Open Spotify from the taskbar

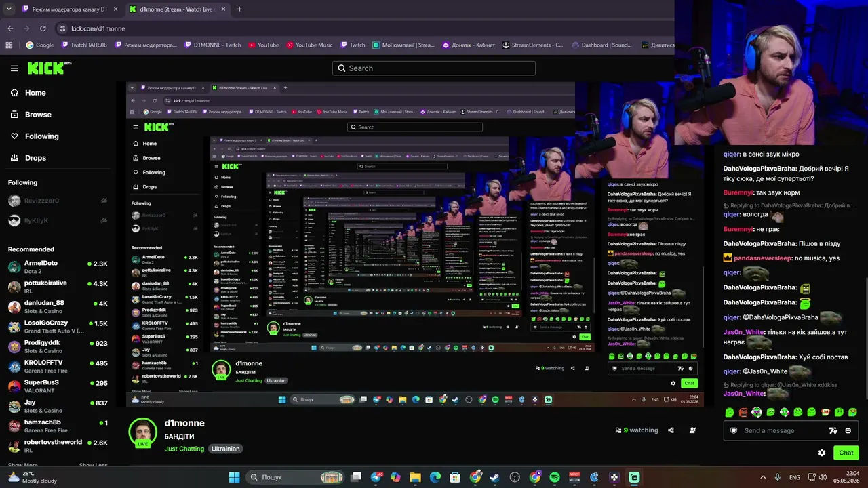[554, 477]
